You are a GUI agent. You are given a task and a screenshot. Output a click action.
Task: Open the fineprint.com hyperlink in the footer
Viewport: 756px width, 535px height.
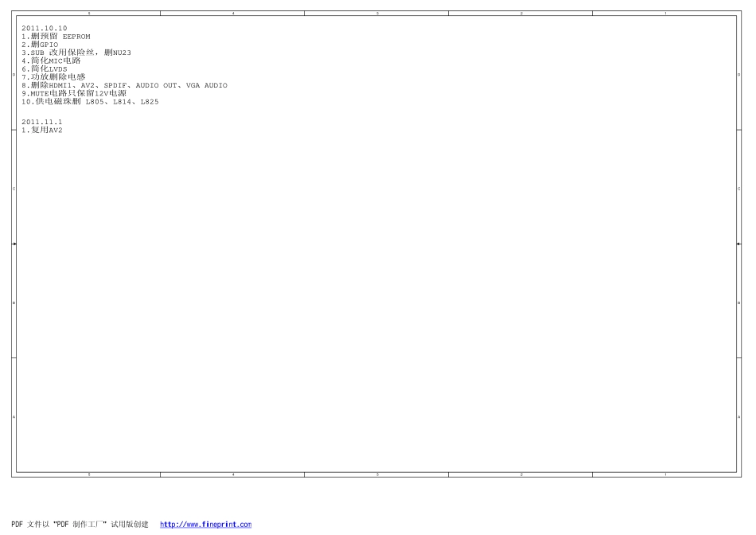click(205, 525)
